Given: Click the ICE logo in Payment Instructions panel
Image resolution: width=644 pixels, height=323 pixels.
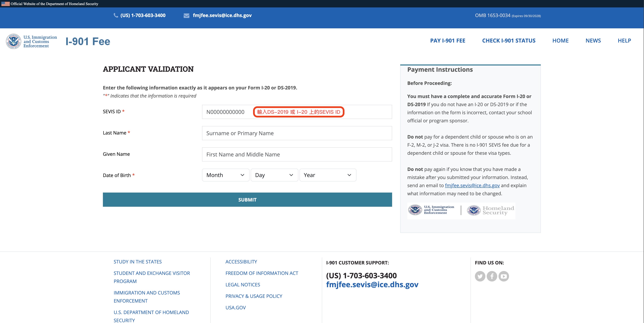Looking at the screenshot, I should (x=431, y=210).
